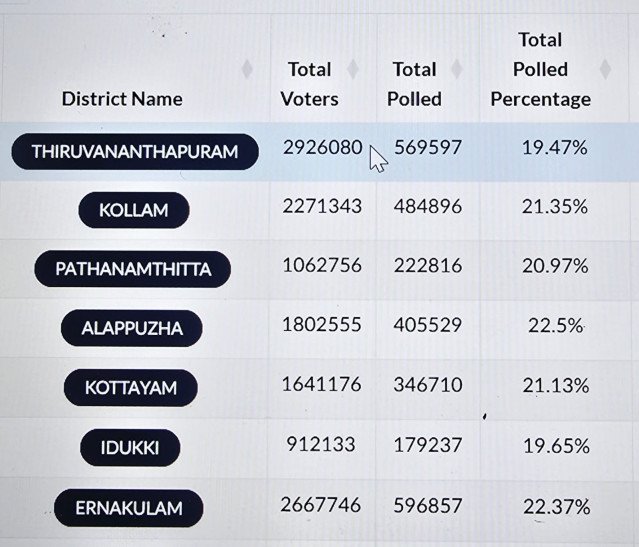Click Kollam polled percentage 21.35%

tap(554, 206)
